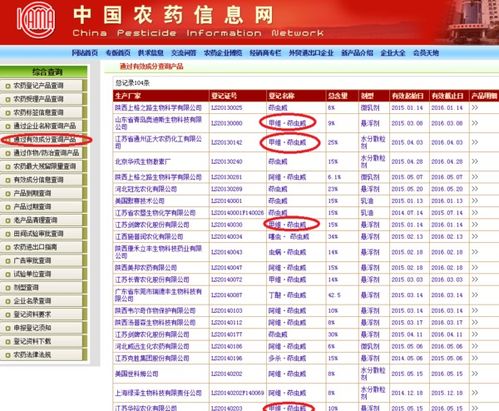Image resolution: width=499 pixels, height=411 pixels.
Task: Open 会员天地 nav item
Action: click(426, 53)
